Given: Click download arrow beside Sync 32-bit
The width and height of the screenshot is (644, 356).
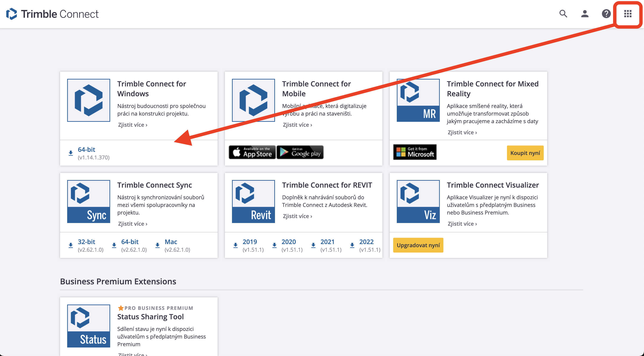Looking at the screenshot, I should [71, 245].
